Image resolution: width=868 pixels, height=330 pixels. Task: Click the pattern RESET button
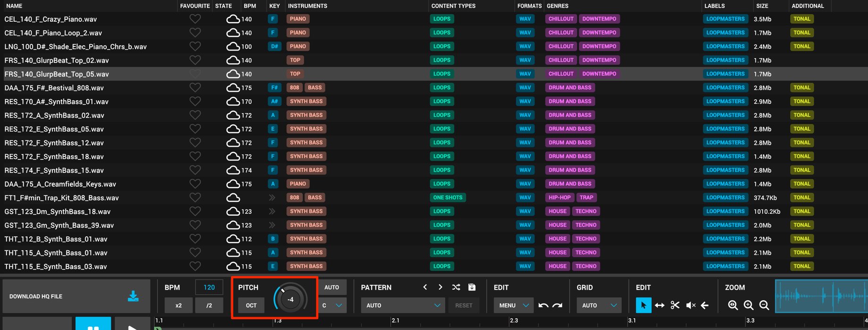(464, 305)
